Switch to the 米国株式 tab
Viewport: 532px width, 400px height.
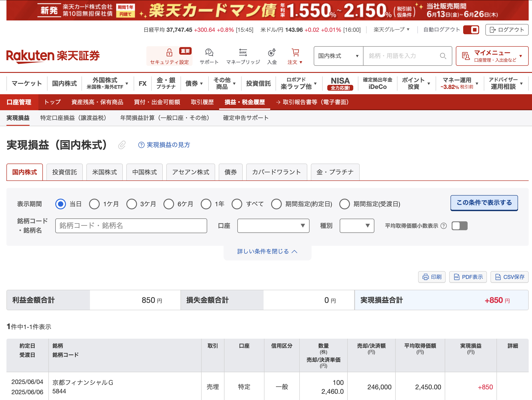(x=104, y=172)
